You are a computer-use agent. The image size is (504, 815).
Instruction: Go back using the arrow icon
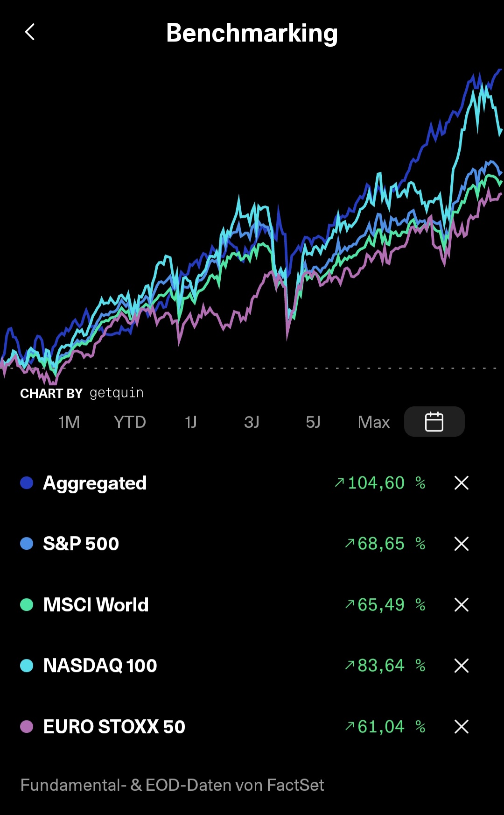[30, 32]
